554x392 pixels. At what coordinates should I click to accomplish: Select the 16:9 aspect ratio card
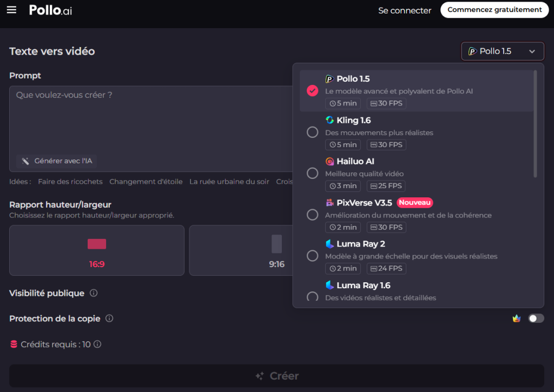click(x=97, y=250)
